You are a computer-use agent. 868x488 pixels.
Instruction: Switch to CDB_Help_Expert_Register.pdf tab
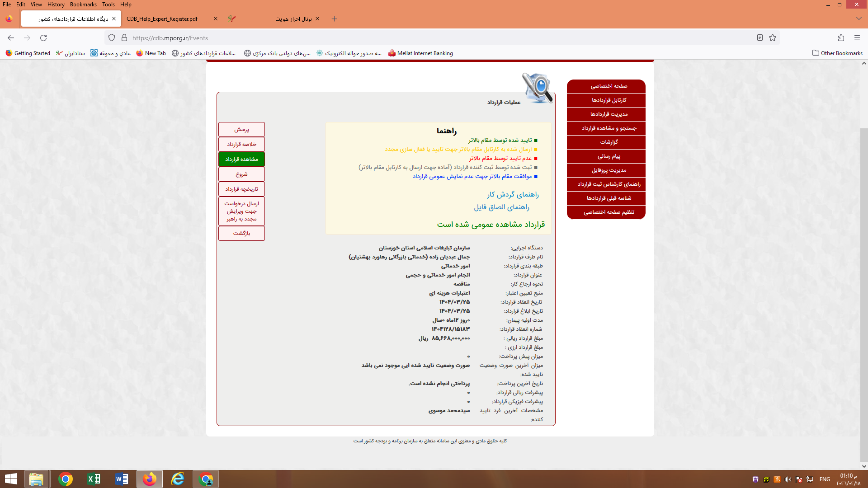pos(162,19)
